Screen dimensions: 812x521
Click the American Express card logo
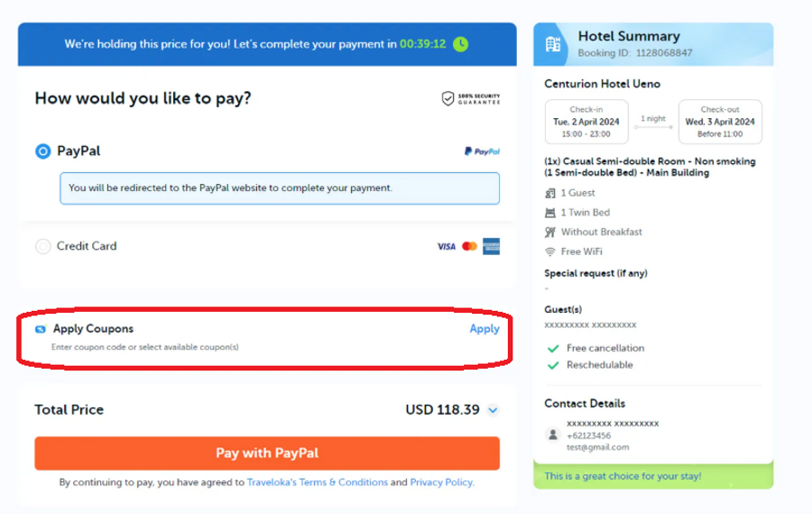tap(491, 246)
